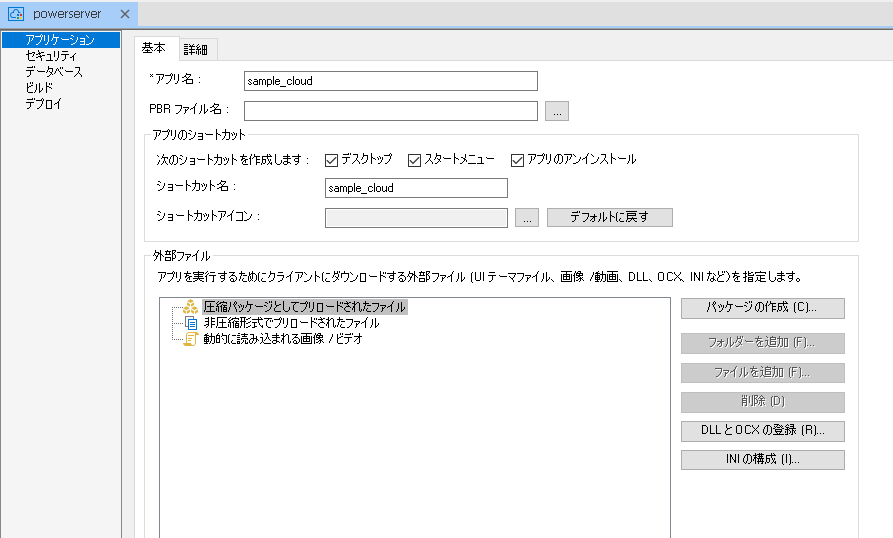Switch to the 基本 tab
The height and width of the screenshot is (538, 893).
154,48
